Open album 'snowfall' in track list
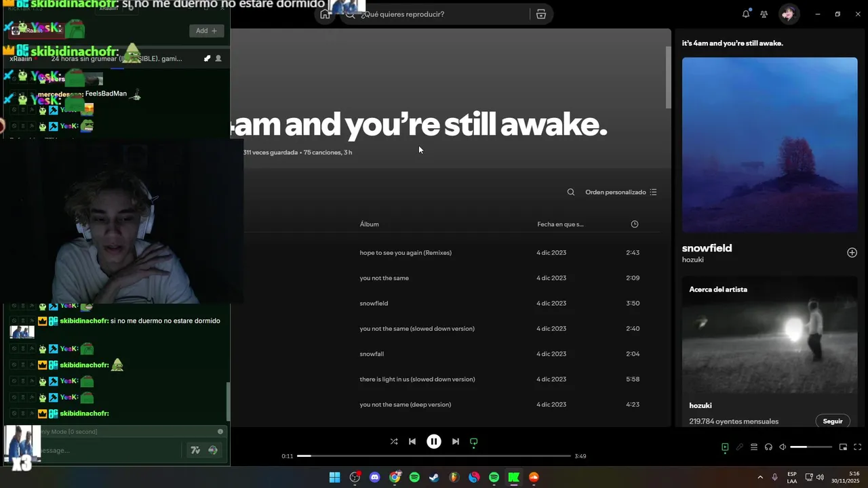Image resolution: width=868 pixels, height=488 pixels. (x=372, y=354)
